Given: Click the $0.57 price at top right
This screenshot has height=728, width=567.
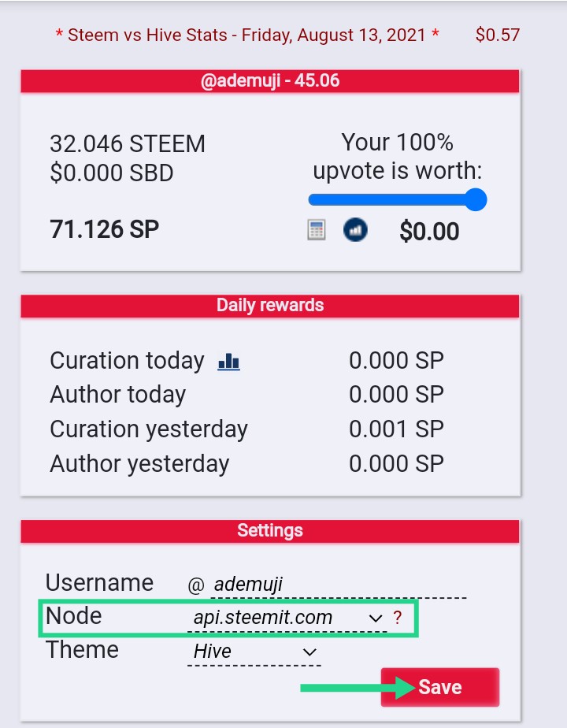Looking at the screenshot, I should pos(498,35).
